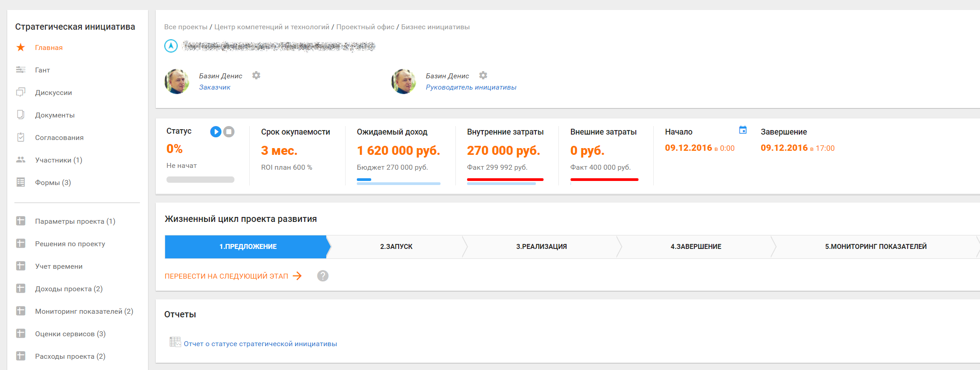This screenshot has height=370, width=980.
Task: Open Оценки сервисов (3) form
Action: [x=71, y=334]
